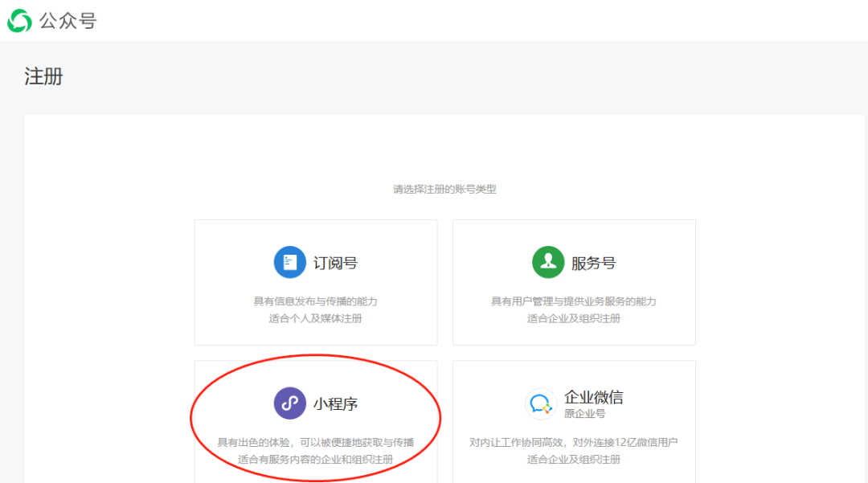Click the 企业微信 chat bubble icon

click(540, 404)
